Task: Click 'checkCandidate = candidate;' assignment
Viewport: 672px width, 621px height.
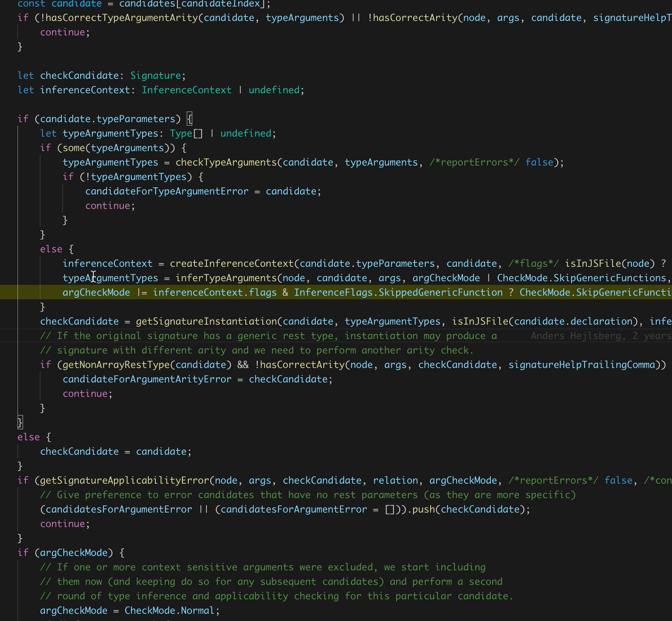Action: (x=116, y=451)
